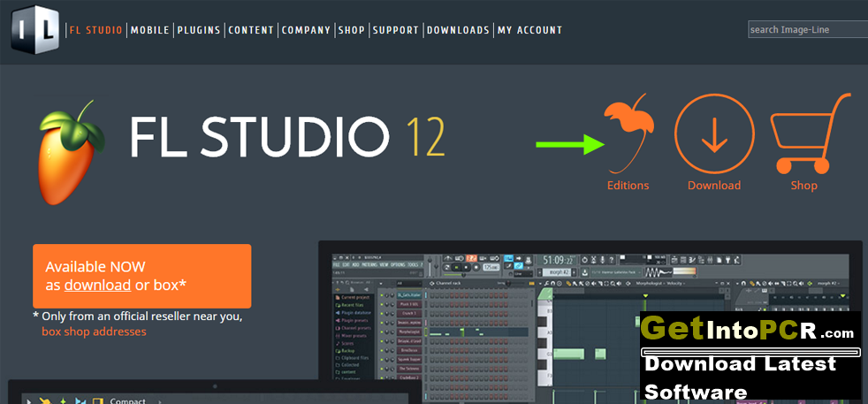Open the All channel filter dropdown
The width and height of the screenshot is (868, 404).
[409, 284]
